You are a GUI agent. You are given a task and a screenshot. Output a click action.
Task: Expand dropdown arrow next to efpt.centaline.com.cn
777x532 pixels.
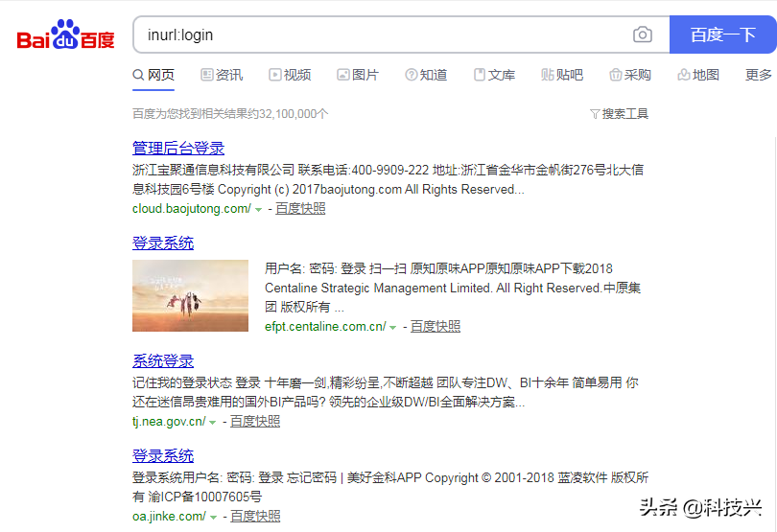coord(393,328)
